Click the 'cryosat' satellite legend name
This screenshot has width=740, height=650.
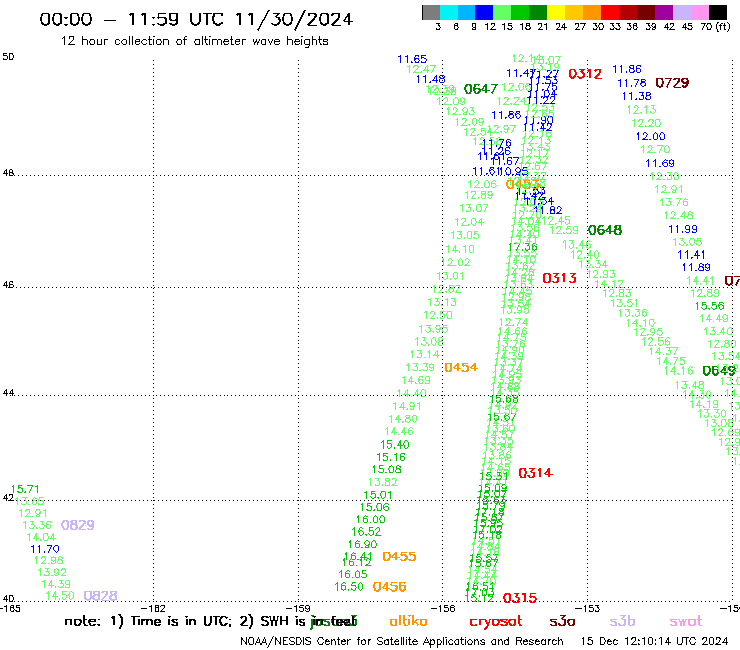[496, 622]
